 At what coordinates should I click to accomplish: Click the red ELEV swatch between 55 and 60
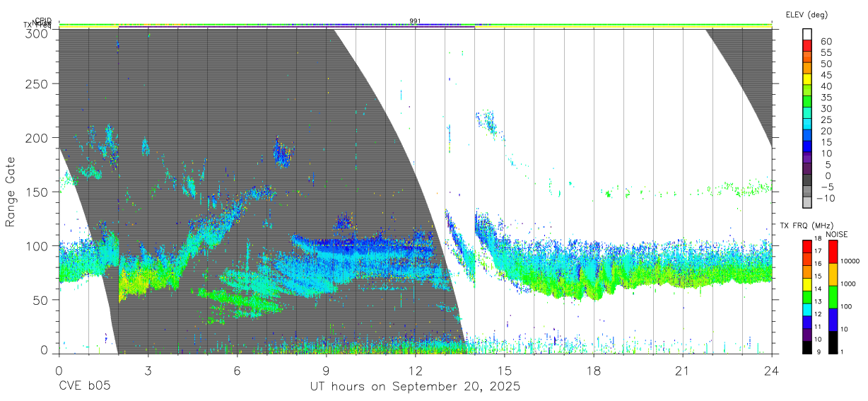(807, 45)
